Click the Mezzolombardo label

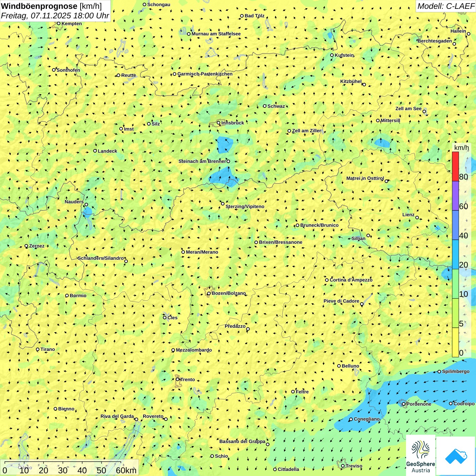tap(194, 350)
